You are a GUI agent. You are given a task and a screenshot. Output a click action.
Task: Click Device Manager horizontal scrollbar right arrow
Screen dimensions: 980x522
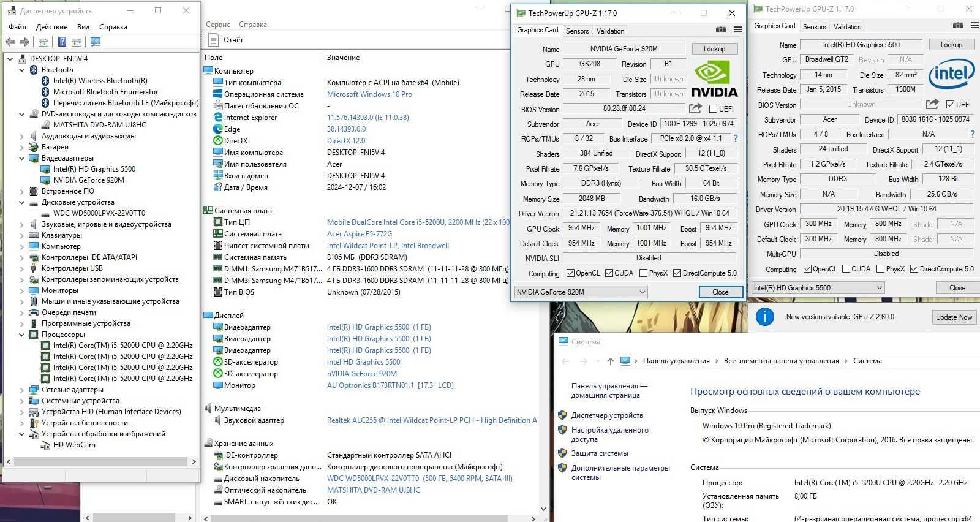[194, 462]
